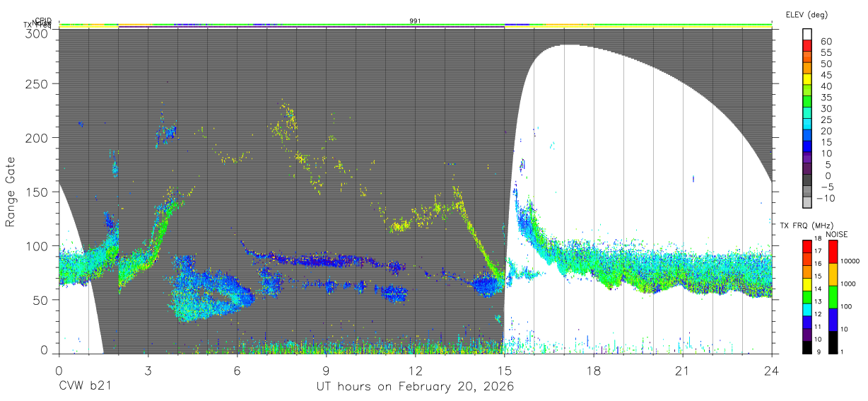Screen dimensions: 868x401
Task: Click the 'ELEV (deg)' legend title
Action: tap(806, 15)
